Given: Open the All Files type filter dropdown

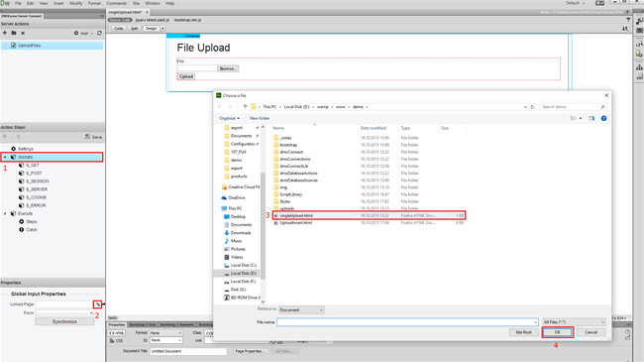Looking at the screenshot, I should click(x=574, y=322).
